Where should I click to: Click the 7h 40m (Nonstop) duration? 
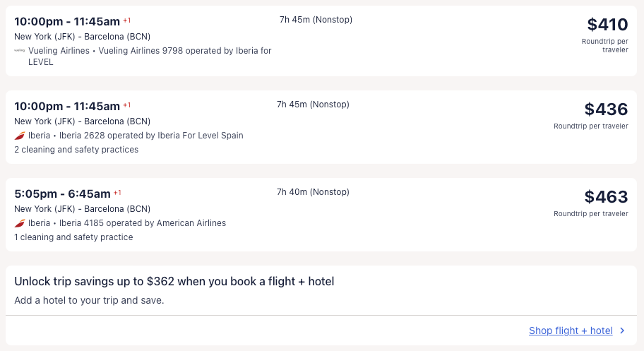coord(313,192)
